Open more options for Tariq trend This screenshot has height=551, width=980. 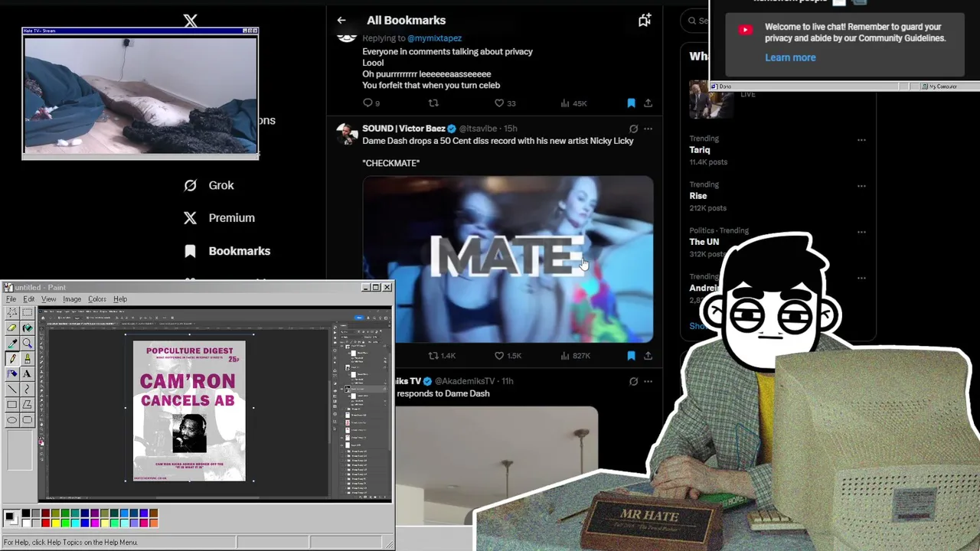pos(861,140)
